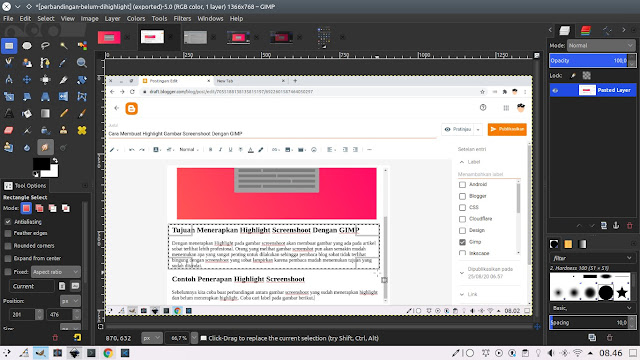Open layer Mode Normal dropdown
The width and height of the screenshot is (640, 360).
point(601,45)
